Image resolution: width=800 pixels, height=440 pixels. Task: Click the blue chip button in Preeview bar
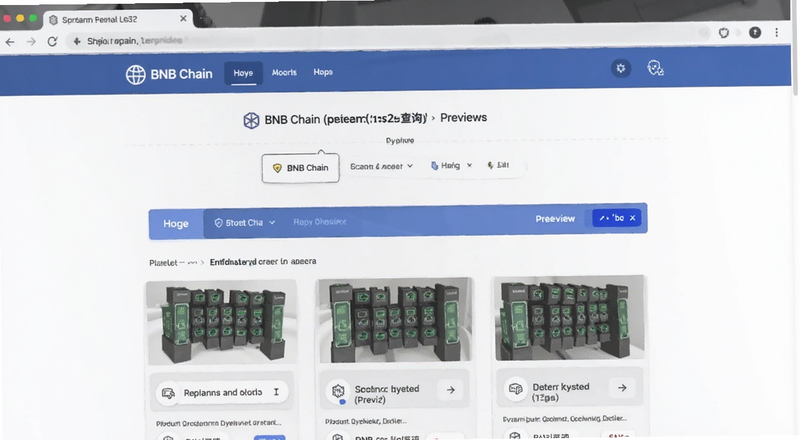[x=617, y=218]
